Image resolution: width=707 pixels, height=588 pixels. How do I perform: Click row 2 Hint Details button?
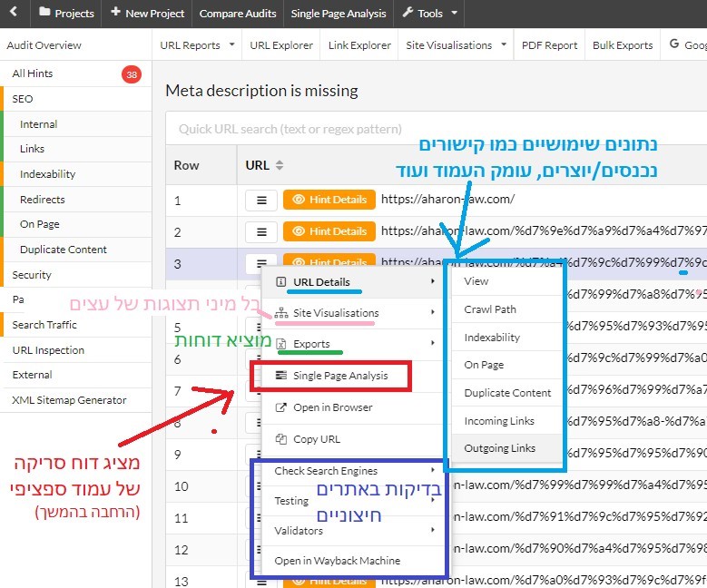click(x=329, y=231)
